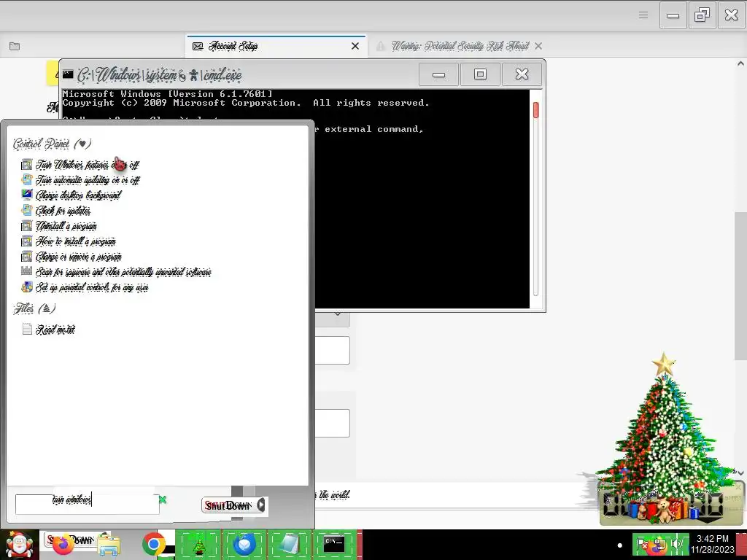Select Change or remove a program
This screenshot has width=747, height=560.
coord(71,257)
